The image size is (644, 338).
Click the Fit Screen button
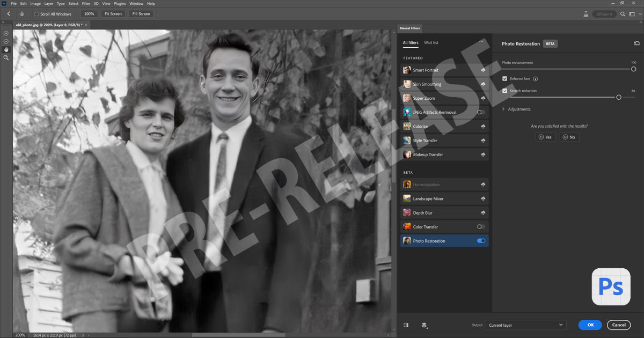point(113,13)
